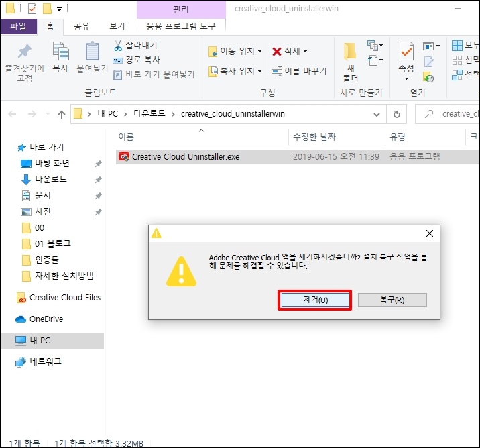Open Copy to (복사 위치) dropdown

click(x=235, y=71)
